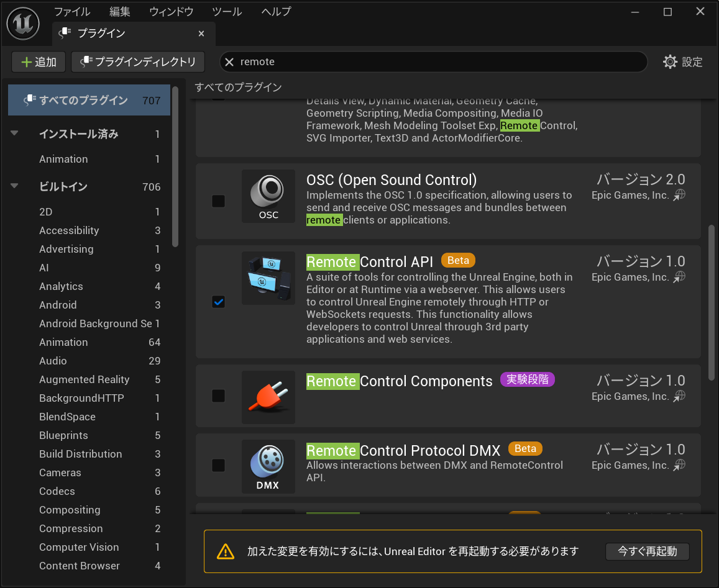Click the plugin icon on the プラグイン tab
Screen dimensions: 719x588
tap(65, 32)
